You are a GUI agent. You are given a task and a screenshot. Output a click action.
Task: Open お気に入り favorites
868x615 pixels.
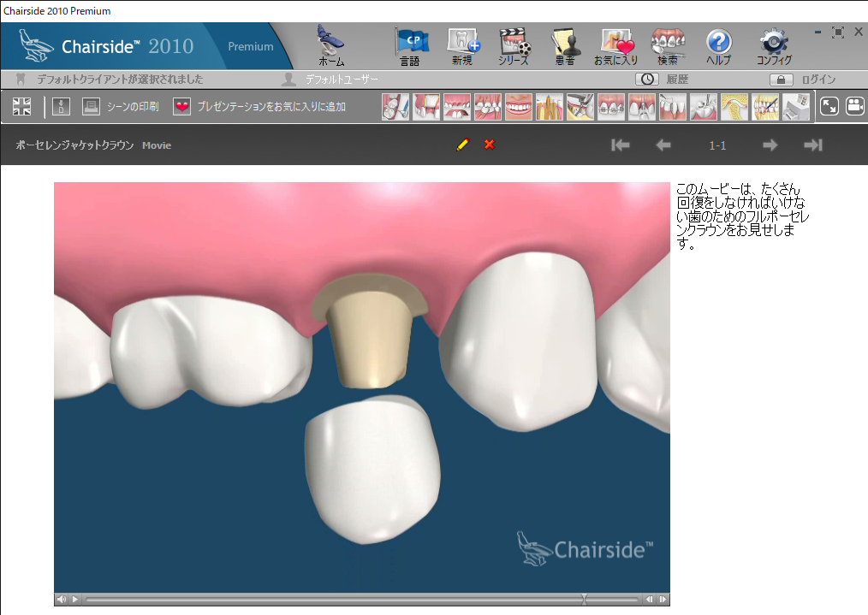click(616, 45)
